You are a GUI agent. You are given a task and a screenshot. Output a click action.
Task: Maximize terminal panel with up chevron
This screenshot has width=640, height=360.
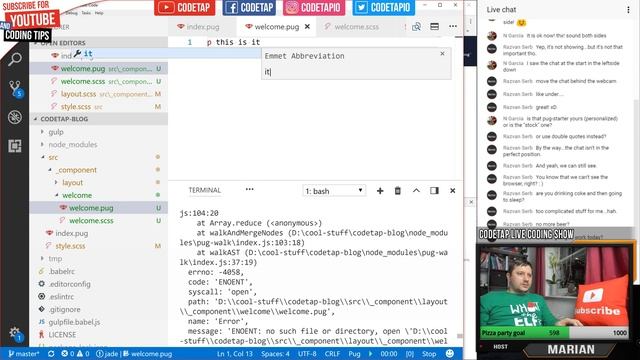416,191
